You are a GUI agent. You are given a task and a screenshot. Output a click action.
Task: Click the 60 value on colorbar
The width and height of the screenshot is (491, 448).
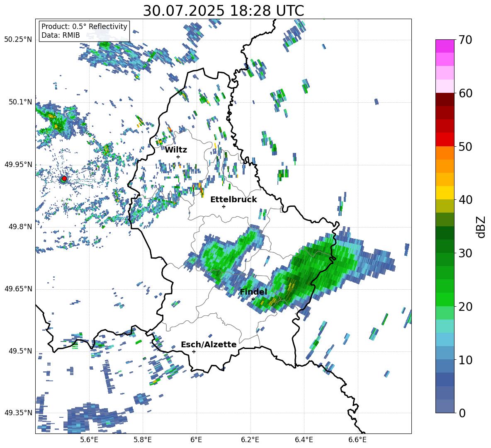(465, 93)
